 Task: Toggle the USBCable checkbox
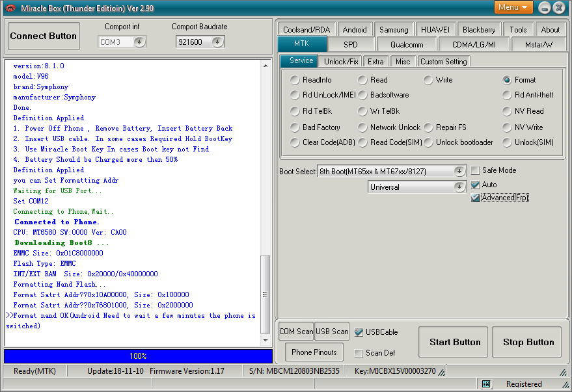tap(359, 332)
